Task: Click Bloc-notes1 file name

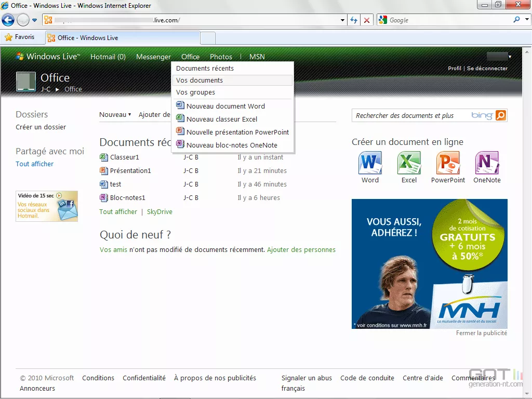Action: 128,197
